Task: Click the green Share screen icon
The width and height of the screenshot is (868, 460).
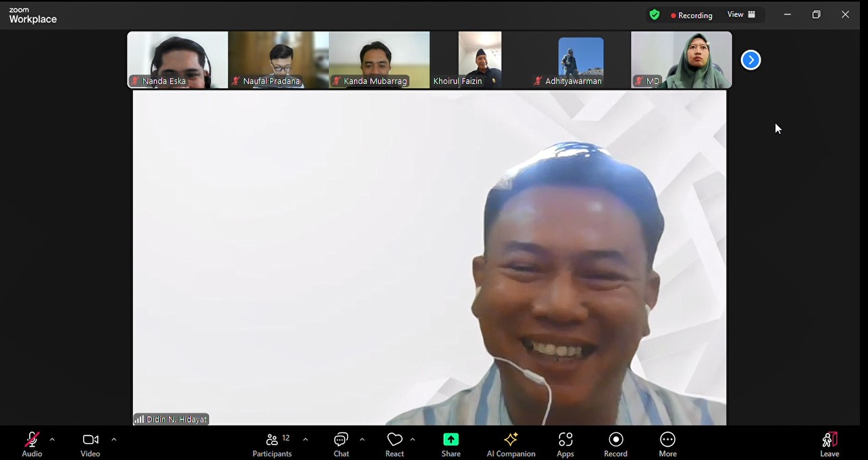Action: [x=451, y=440]
